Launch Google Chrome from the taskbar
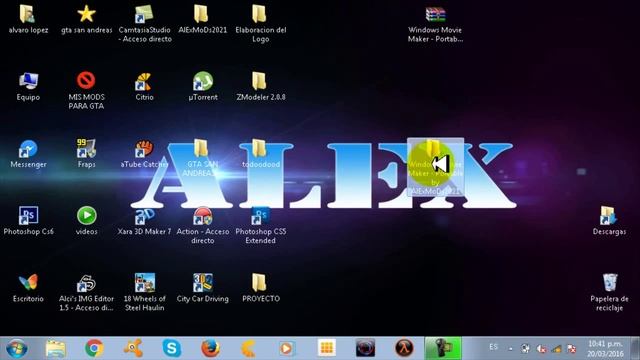The width and height of the screenshot is (640, 360). point(94,348)
